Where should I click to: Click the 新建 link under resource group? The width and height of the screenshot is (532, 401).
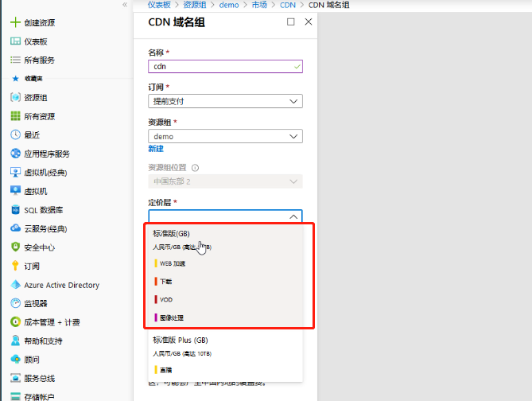(x=156, y=149)
